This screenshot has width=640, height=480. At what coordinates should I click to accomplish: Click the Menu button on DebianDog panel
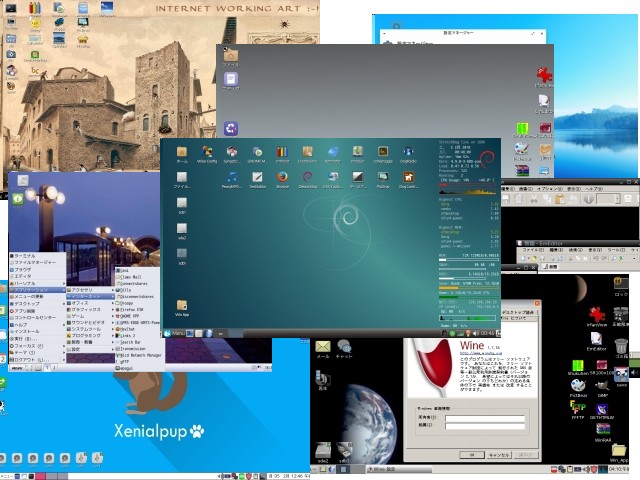[x=175, y=333]
